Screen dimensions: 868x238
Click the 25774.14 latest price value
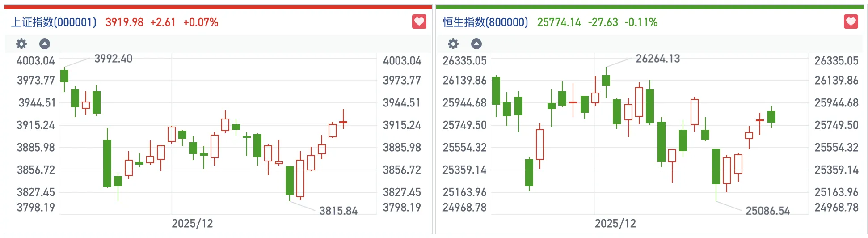(559, 22)
